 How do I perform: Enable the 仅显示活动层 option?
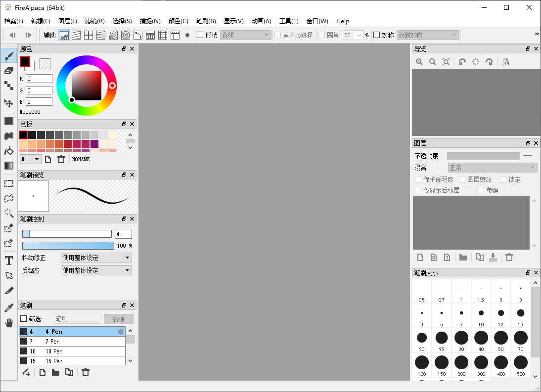coord(418,190)
